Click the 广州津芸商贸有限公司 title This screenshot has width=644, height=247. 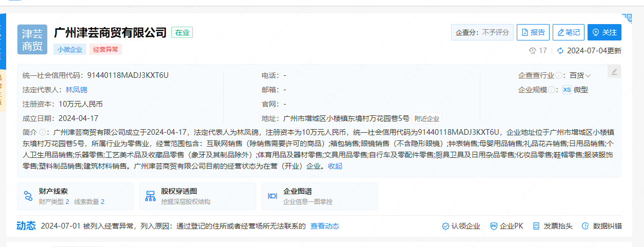point(110,32)
